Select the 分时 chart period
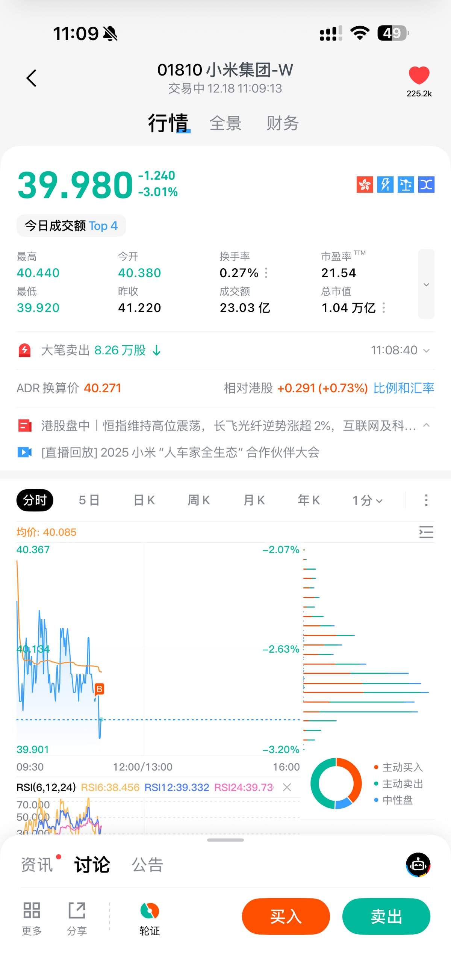 [x=35, y=500]
